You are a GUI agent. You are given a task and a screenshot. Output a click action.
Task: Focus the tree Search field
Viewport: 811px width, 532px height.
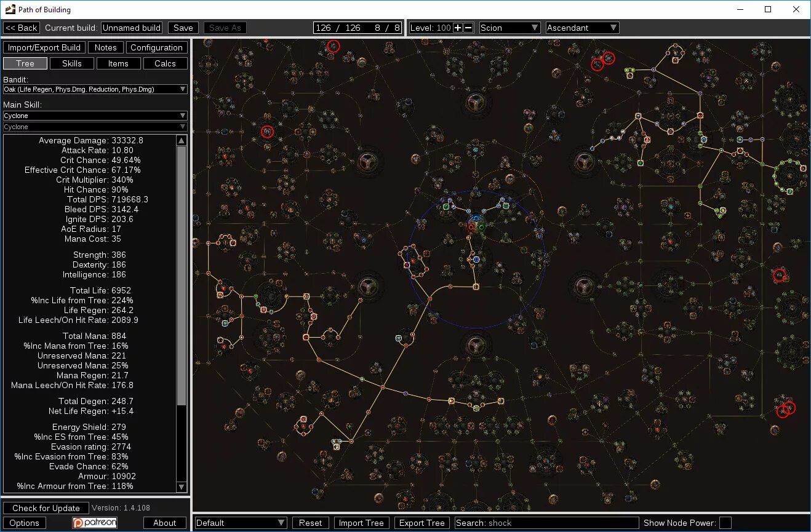546,523
